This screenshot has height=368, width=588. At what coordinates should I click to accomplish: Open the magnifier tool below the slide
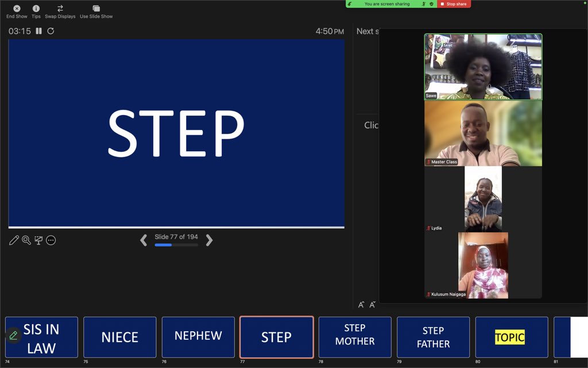26,240
